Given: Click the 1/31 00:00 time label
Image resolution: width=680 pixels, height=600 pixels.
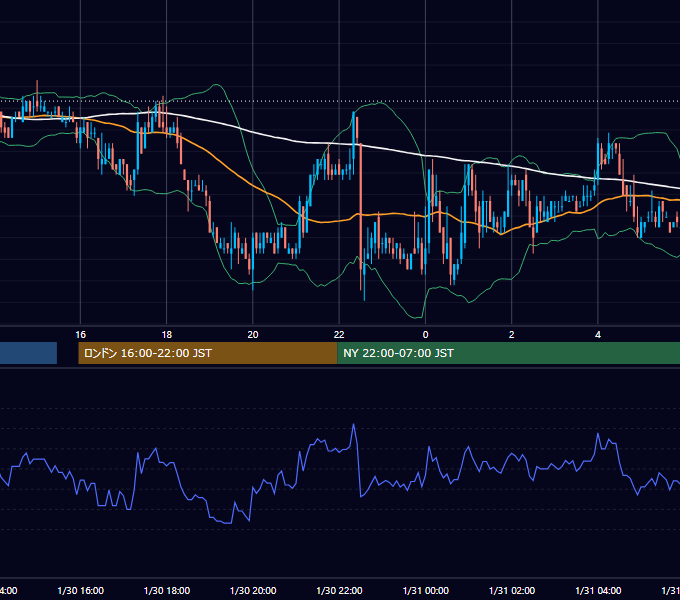Looking at the screenshot, I should click(x=425, y=591).
